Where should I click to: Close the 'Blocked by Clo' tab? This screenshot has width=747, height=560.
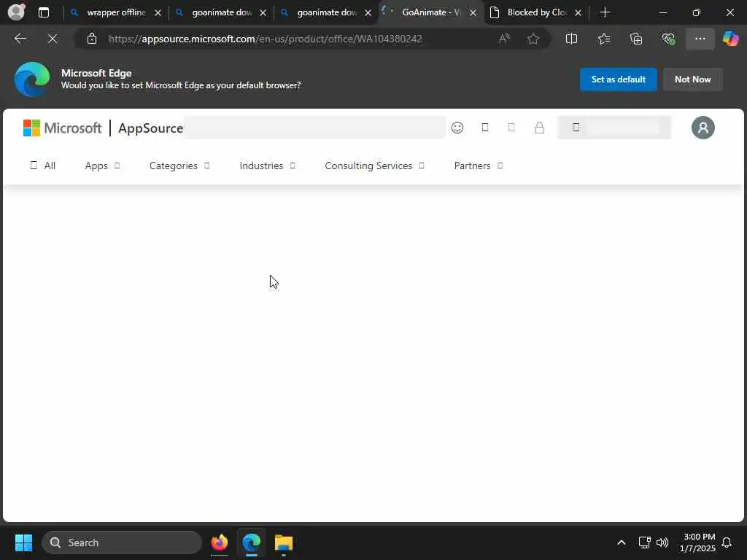click(x=578, y=13)
